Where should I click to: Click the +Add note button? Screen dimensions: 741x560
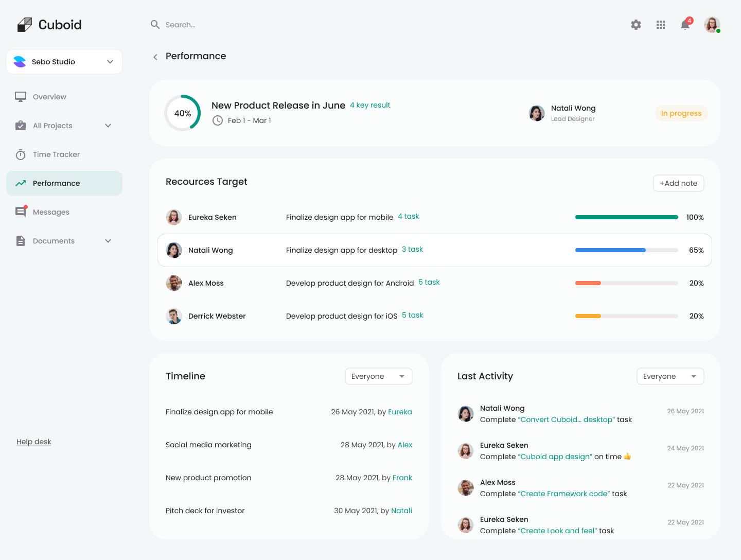(x=678, y=183)
